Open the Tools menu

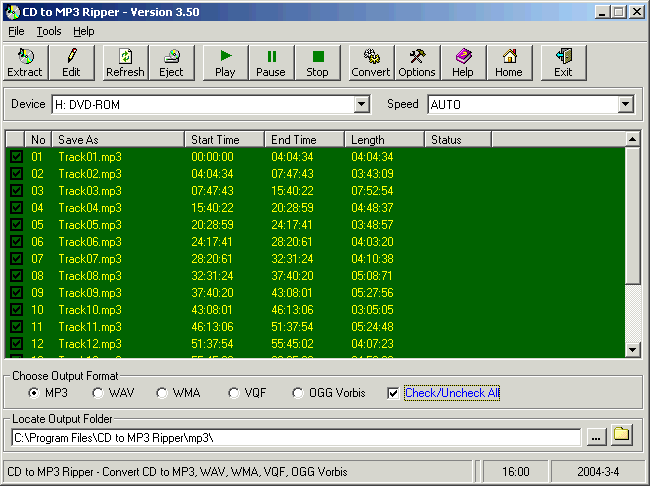[49, 32]
